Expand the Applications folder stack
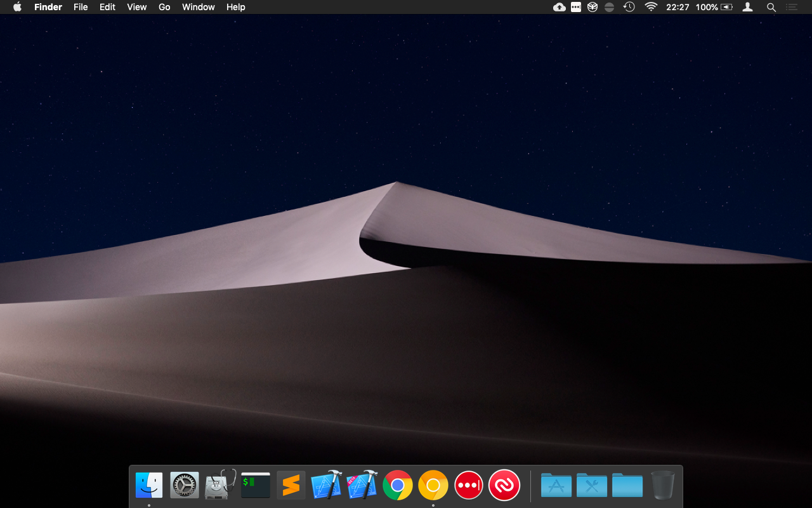Image resolution: width=812 pixels, height=508 pixels. (556, 486)
